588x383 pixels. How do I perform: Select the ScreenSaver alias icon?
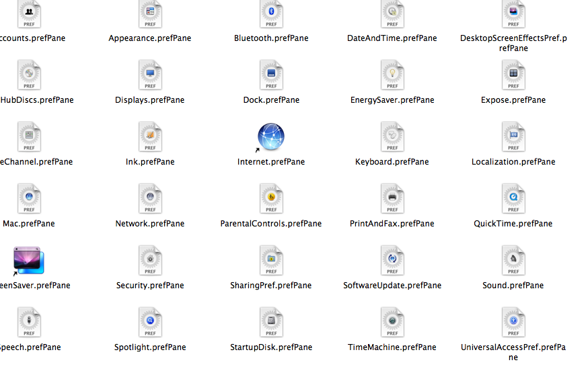(x=28, y=261)
